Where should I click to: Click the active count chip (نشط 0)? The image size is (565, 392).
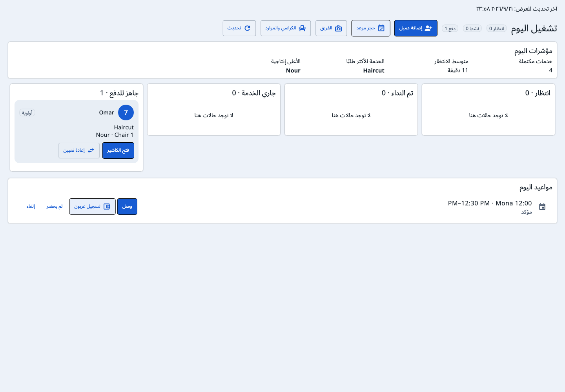coord(472,29)
